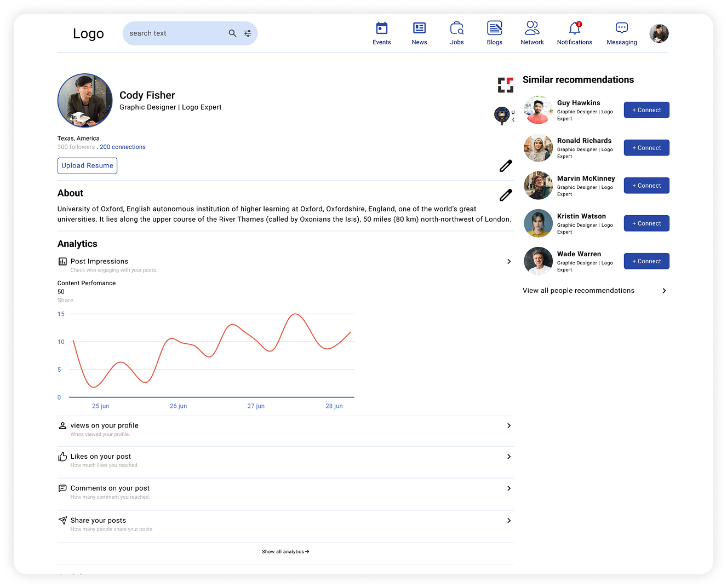Expand Comments on your post section
The image size is (727, 588).
tap(508, 488)
